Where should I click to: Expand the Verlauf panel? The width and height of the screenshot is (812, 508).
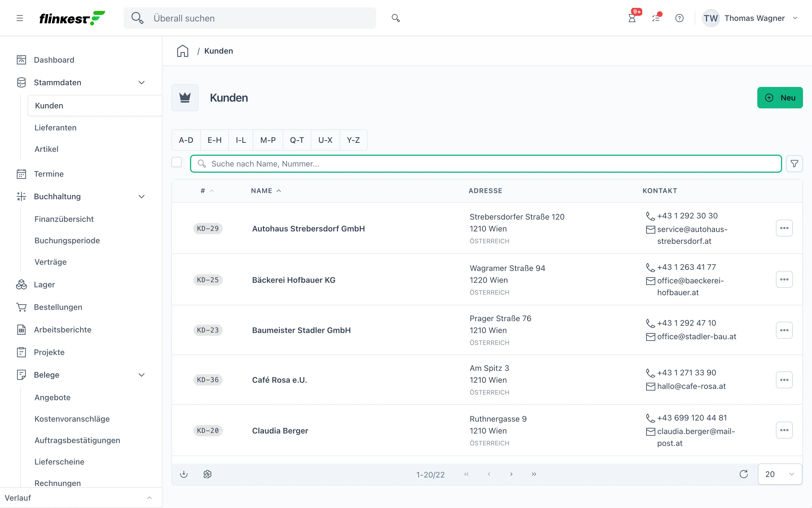coord(150,498)
